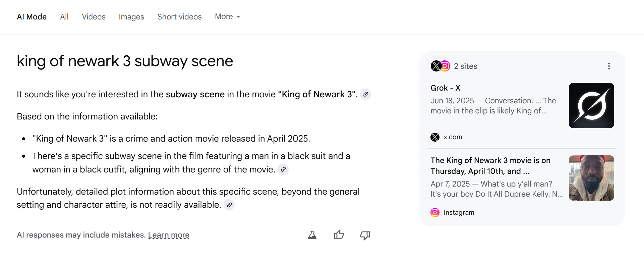Click the x.com source icon
Screen dimensions: 644x255
(435, 137)
